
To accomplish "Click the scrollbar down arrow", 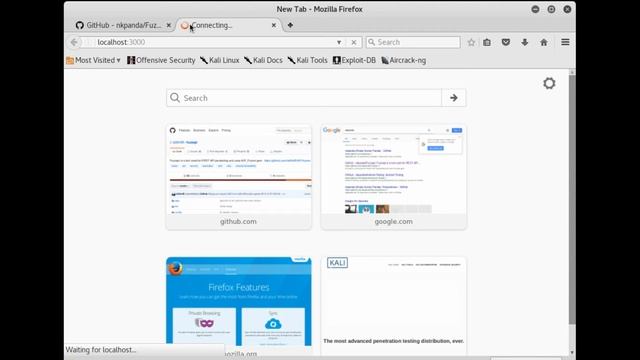I will click(572, 352).
